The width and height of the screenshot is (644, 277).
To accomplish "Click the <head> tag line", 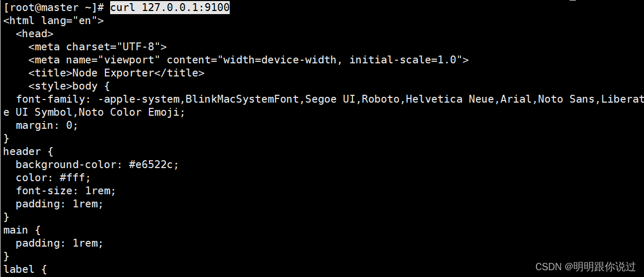I will (35, 34).
